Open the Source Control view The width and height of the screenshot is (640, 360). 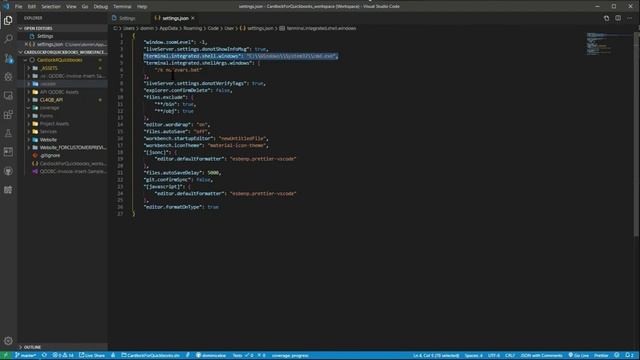pyautogui.click(x=8, y=58)
